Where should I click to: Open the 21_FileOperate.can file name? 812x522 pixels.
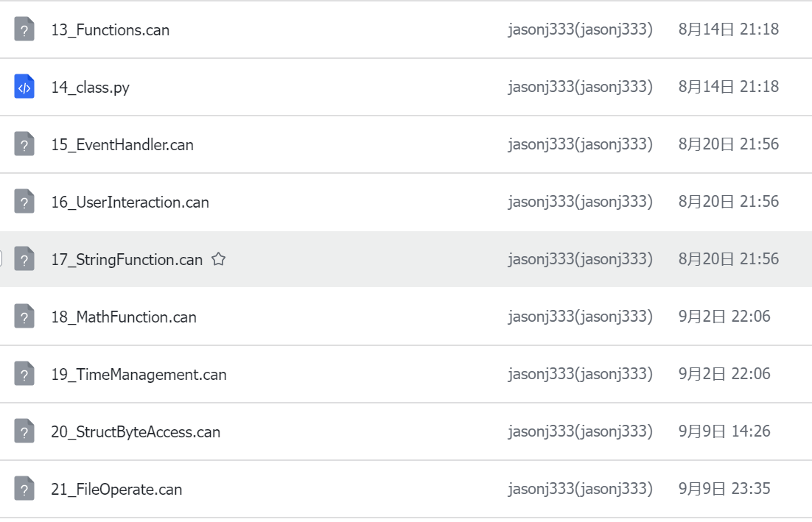coord(116,490)
